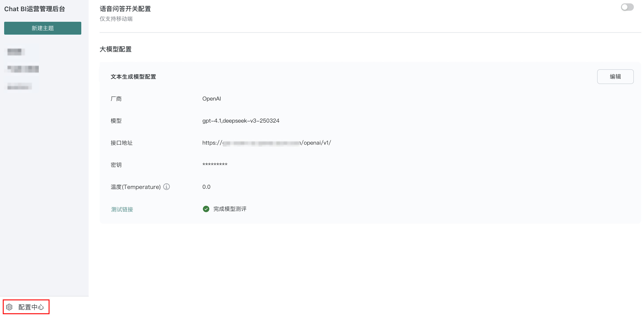Image resolution: width=644 pixels, height=316 pixels.
Task: Click the 大模型配置 section heading
Action: [x=115, y=49]
